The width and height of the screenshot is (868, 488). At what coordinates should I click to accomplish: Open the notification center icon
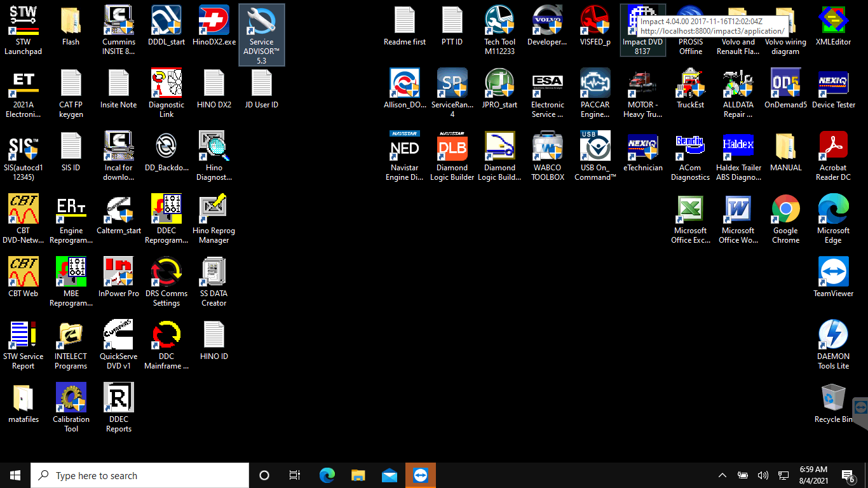848,475
